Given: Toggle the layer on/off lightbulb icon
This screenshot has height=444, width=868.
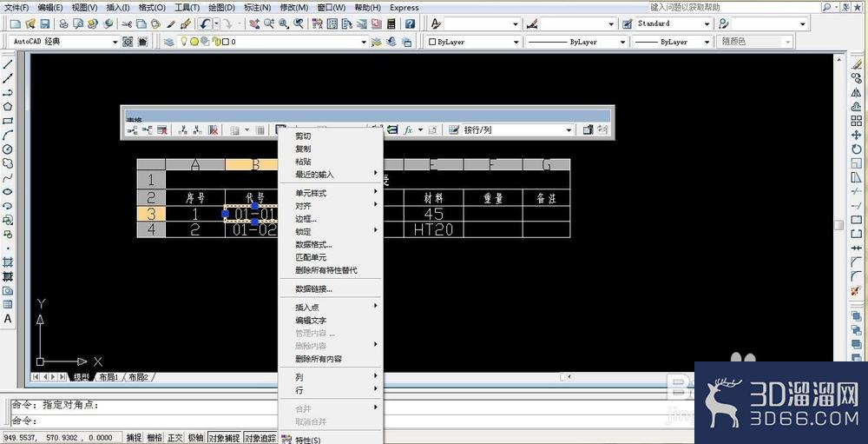Looking at the screenshot, I should coord(185,42).
